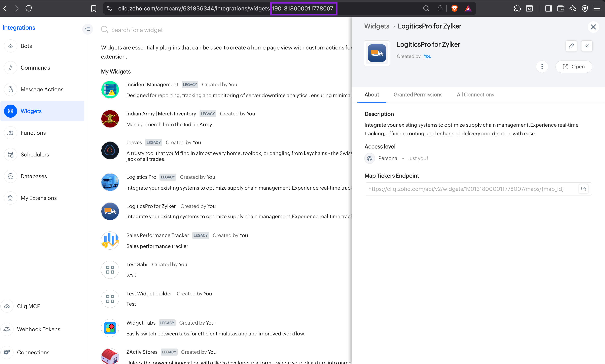Select LogiticsPro for Zylker list icon
This screenshot has width=605, height=364.
click(110, 211)
